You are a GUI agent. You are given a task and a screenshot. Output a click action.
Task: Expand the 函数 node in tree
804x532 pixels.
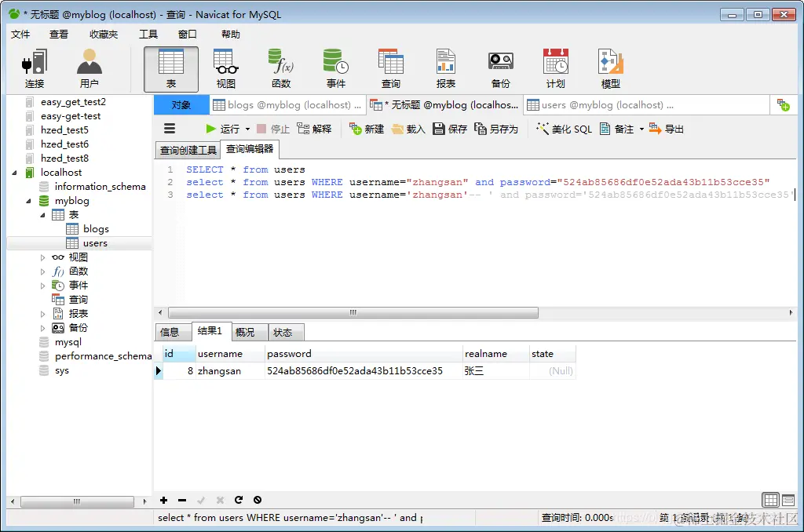coord(42,271)
